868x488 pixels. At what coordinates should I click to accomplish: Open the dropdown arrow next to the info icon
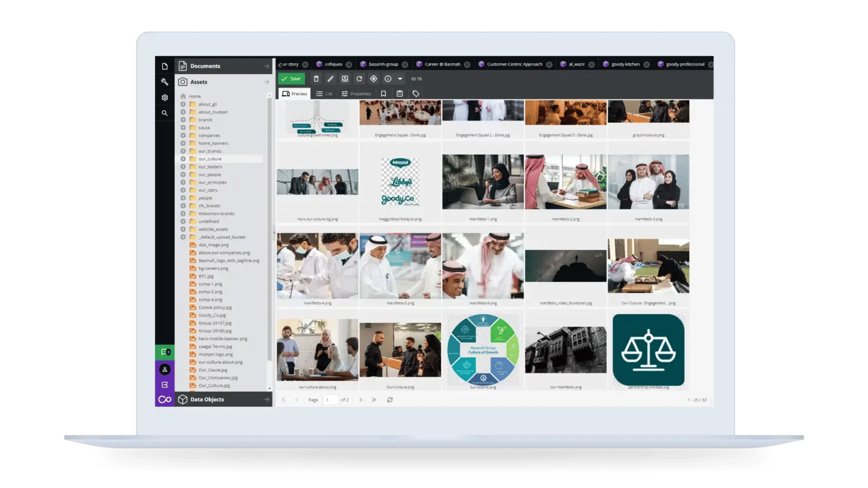pos(400,78)
